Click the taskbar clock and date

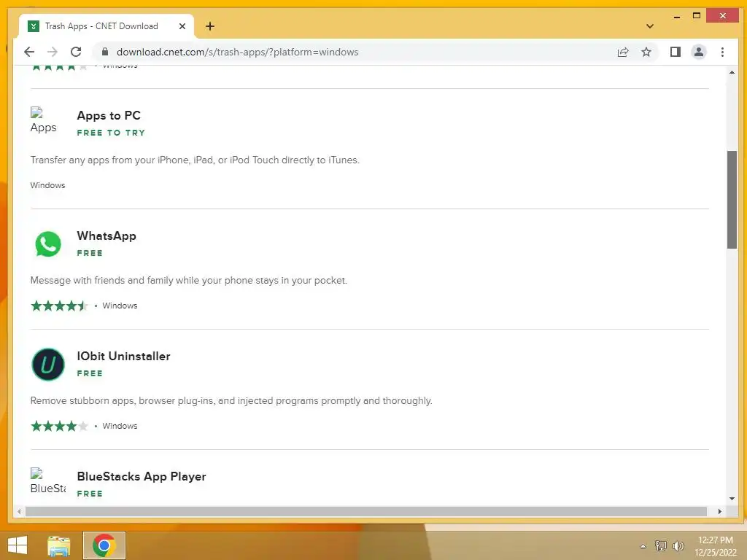click(716, 546)
